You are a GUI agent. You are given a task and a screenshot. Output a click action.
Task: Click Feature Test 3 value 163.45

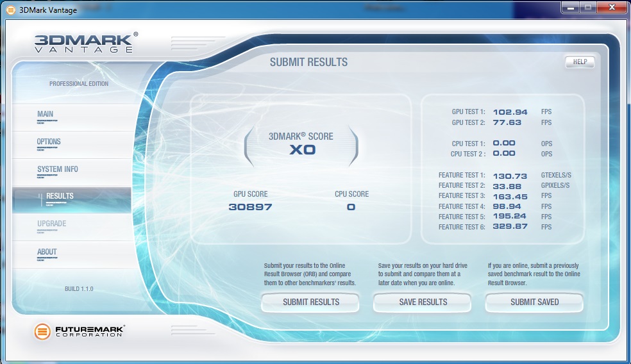pos(510,197)
